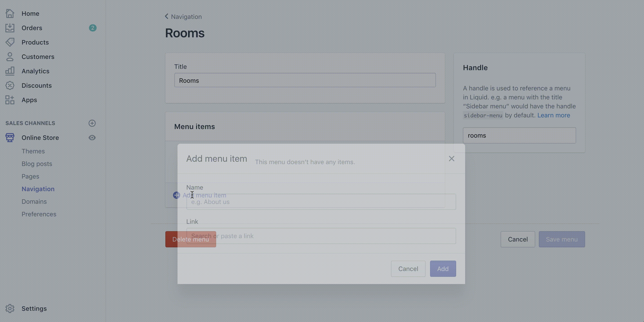Select the Customers person icon
644x322 pixels.
point(10,57)
